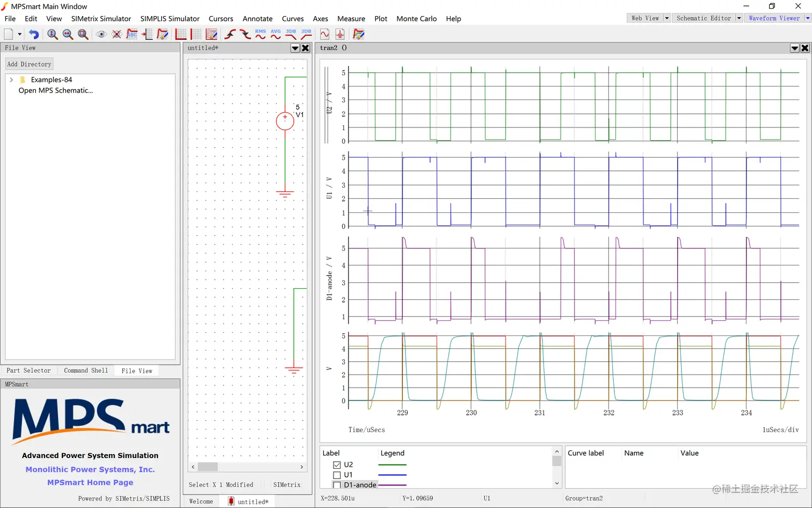Switch to the Command Shell tab

click(86, 370)
